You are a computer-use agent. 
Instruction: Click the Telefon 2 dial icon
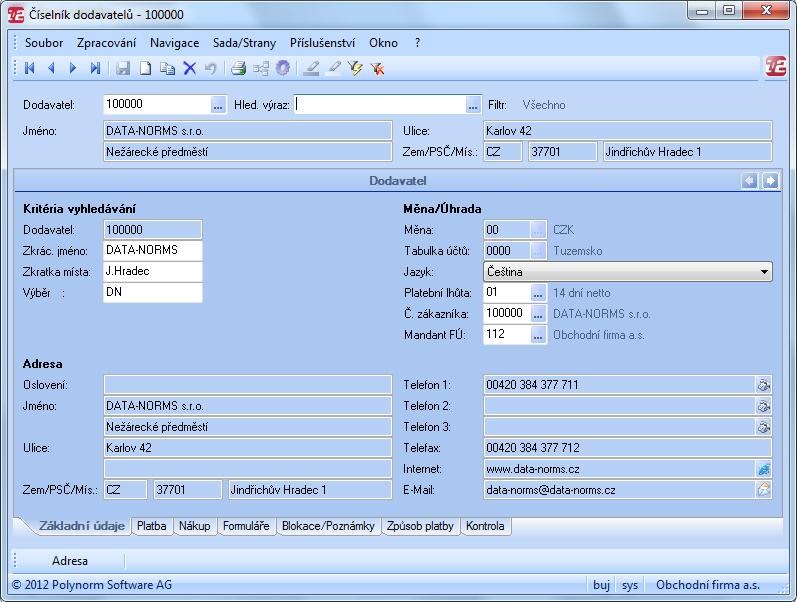[x=763, y=406]
